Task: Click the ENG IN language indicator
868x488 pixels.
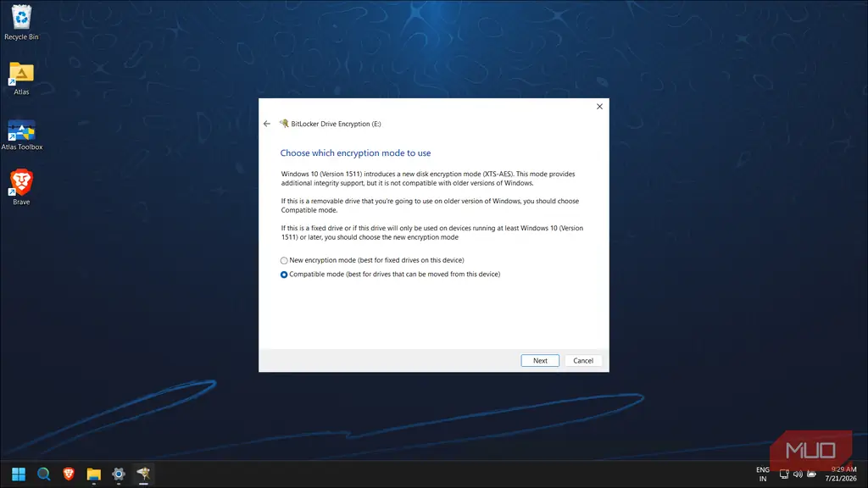Action: coord(763,474)
